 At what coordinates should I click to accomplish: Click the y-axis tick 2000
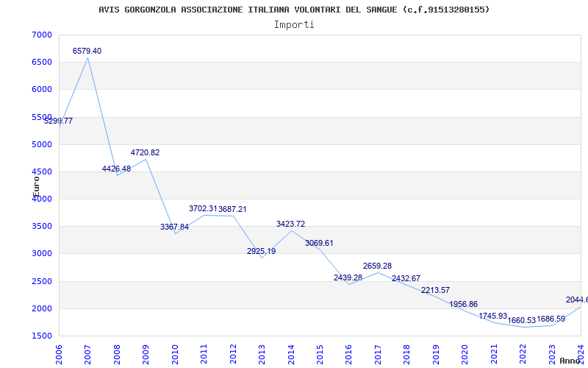42,309
